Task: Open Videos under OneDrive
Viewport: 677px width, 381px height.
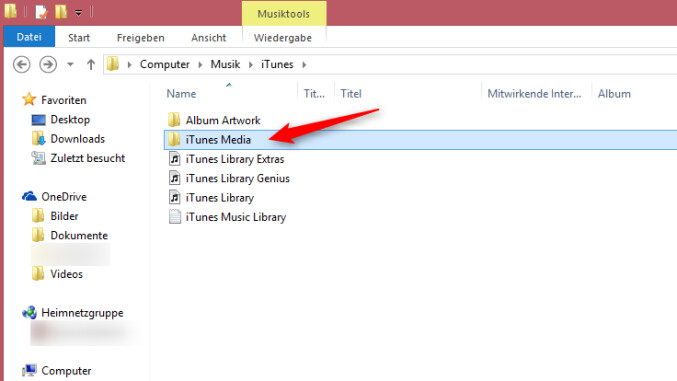Action: pyautogui.click(x=66, y=274)
